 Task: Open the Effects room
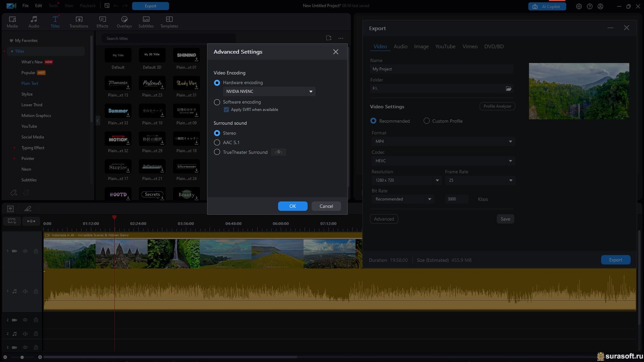(102, 22)
